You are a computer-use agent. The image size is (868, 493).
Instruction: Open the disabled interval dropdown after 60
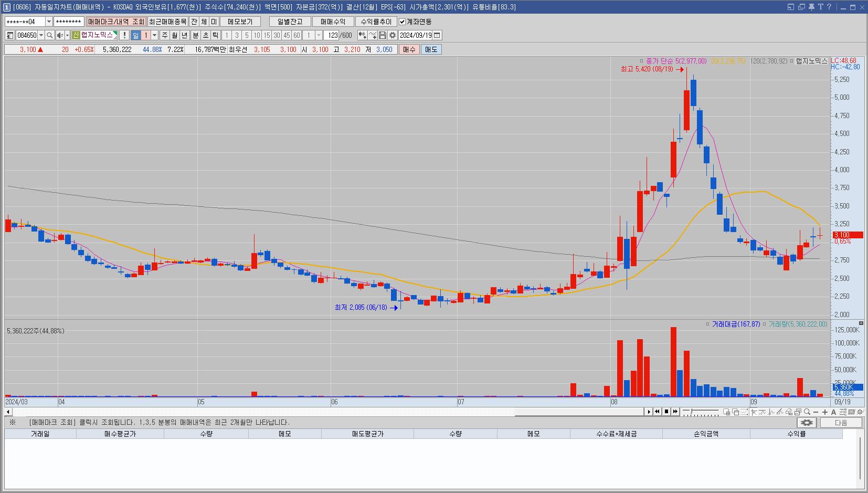pos(319,35)
